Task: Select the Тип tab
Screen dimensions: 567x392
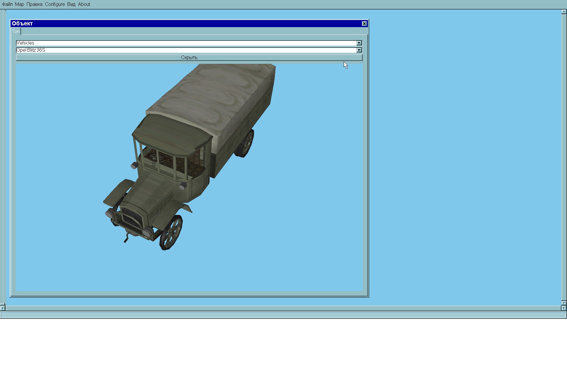Action: (x=16, y=31)
